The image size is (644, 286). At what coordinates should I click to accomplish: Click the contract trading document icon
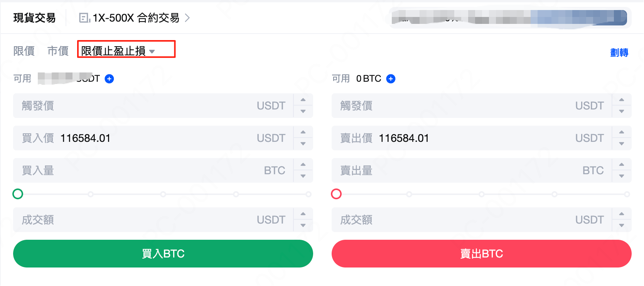[84, 18]
